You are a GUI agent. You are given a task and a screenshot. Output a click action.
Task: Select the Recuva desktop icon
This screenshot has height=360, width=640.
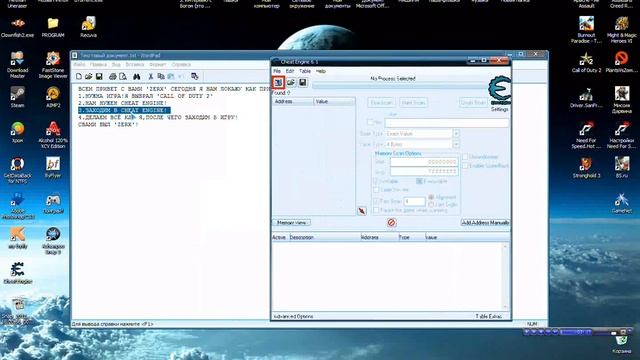tap(88, 27)
